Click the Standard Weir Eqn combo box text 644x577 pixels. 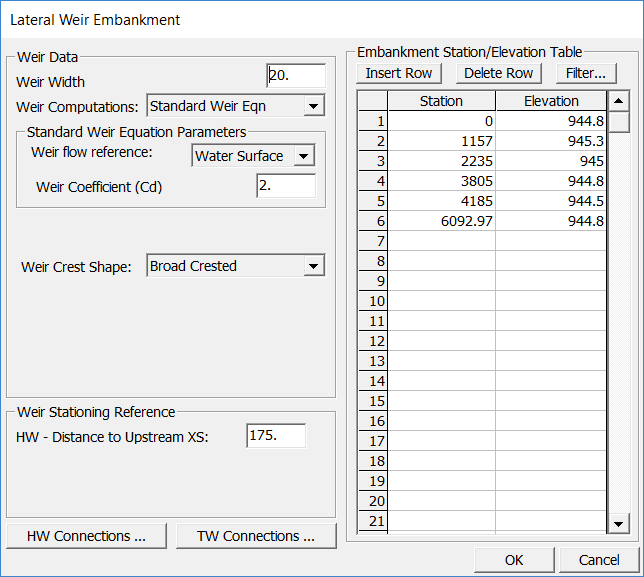208,106
